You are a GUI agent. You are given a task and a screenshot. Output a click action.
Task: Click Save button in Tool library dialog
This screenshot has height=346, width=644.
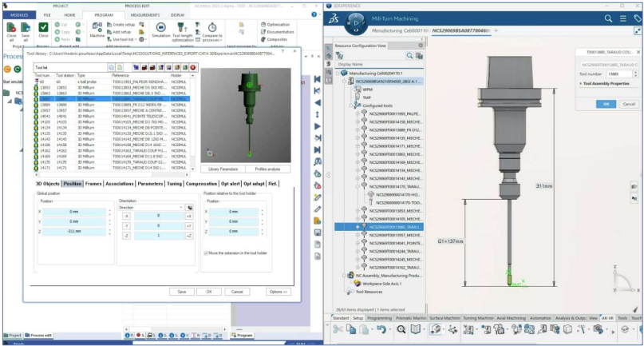[x=182, y=292]
